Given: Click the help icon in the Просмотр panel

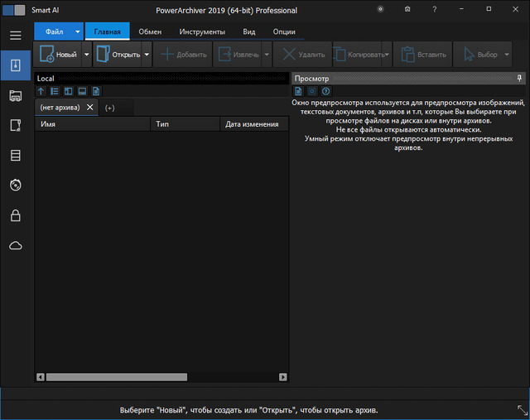Looking at the screenshot, I should pos(325,91).
